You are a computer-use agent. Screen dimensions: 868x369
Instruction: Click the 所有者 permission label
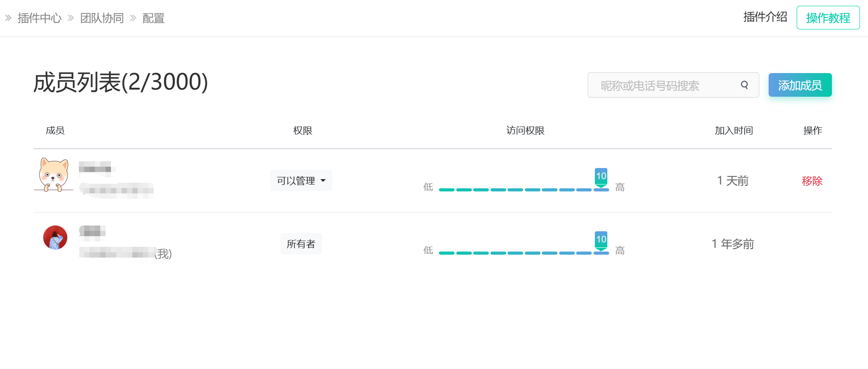point(301,244)
